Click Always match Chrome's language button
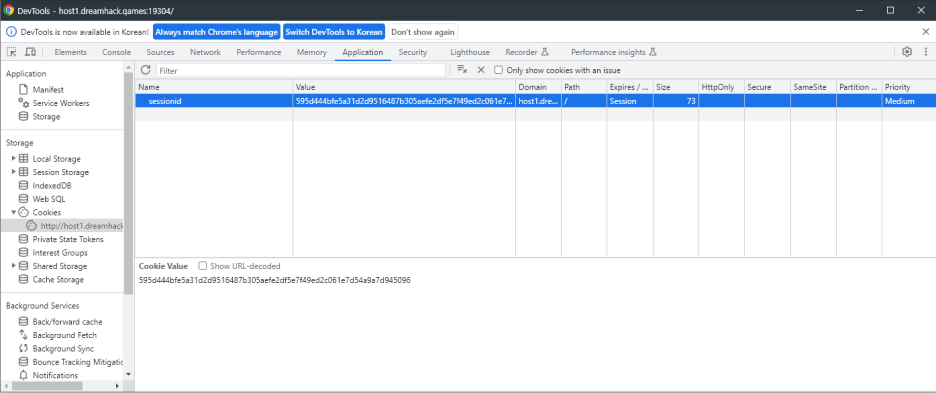Screen dimensions: 936x393 click(x=217, y=32)
